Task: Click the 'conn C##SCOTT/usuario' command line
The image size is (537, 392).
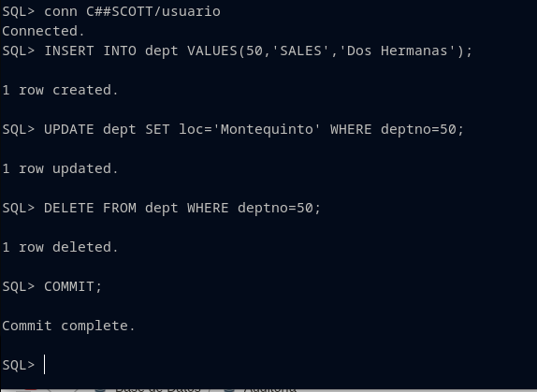Action: click(x=111, y=11)
